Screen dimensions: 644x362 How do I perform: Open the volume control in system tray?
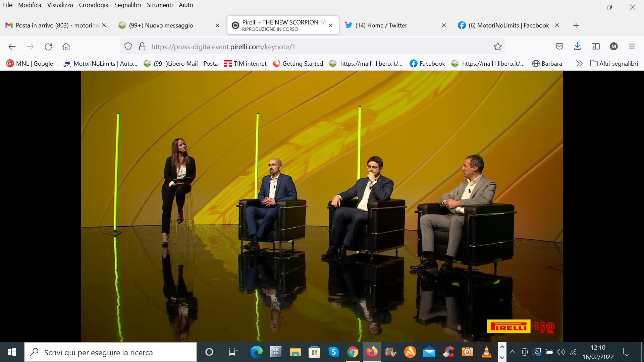tap(560, 352)
